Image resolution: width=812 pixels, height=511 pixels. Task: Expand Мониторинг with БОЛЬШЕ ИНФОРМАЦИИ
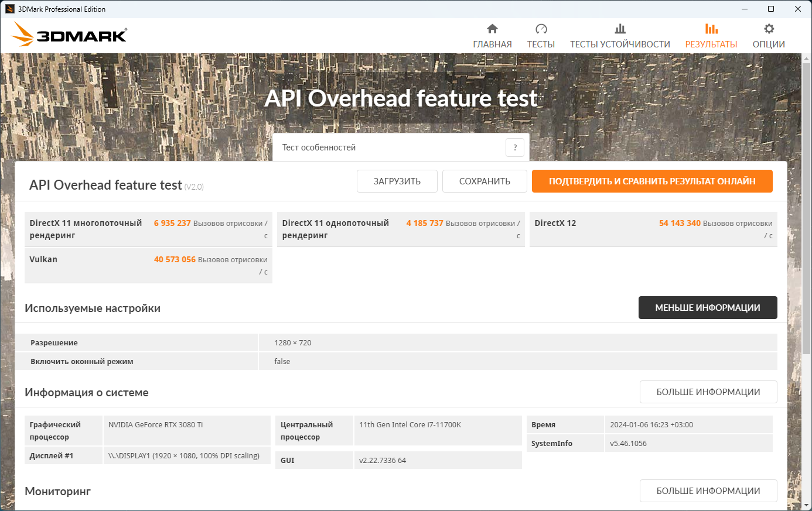708,491
